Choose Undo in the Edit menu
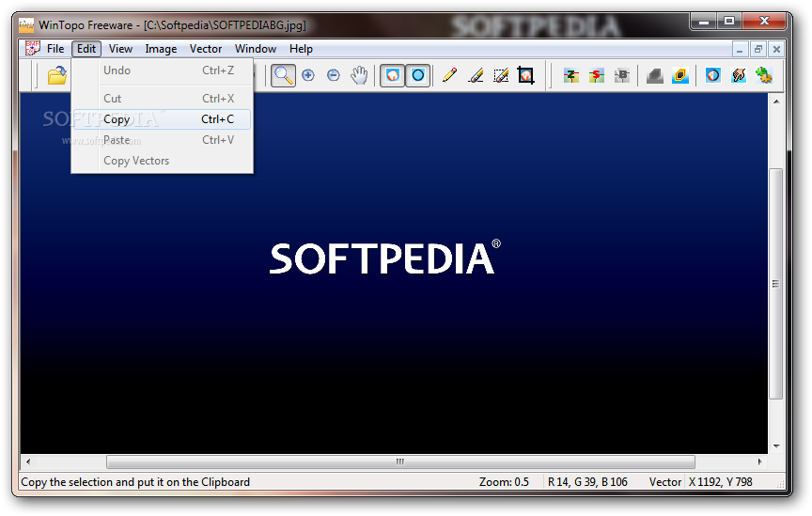The width and height of the screenshot is (812, 516). (x=162, y=70)
